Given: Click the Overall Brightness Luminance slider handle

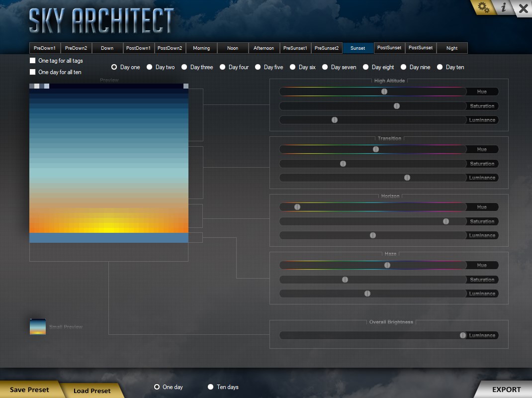Looking at the screenshot, I should click(463, 335).
